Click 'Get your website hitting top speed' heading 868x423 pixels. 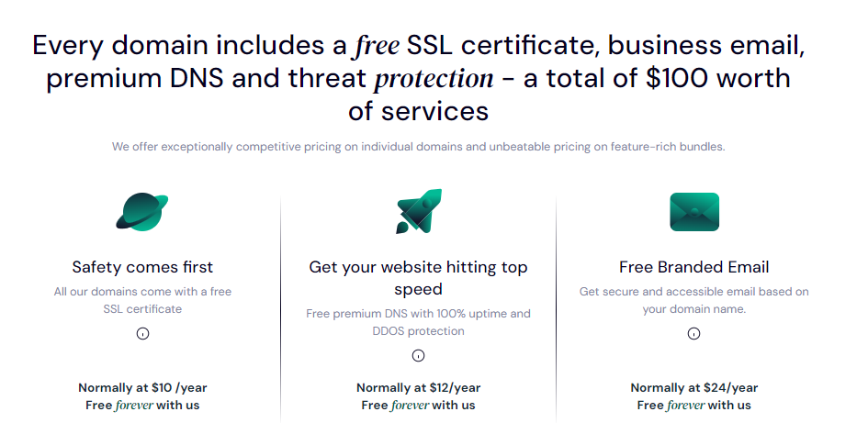419,278
